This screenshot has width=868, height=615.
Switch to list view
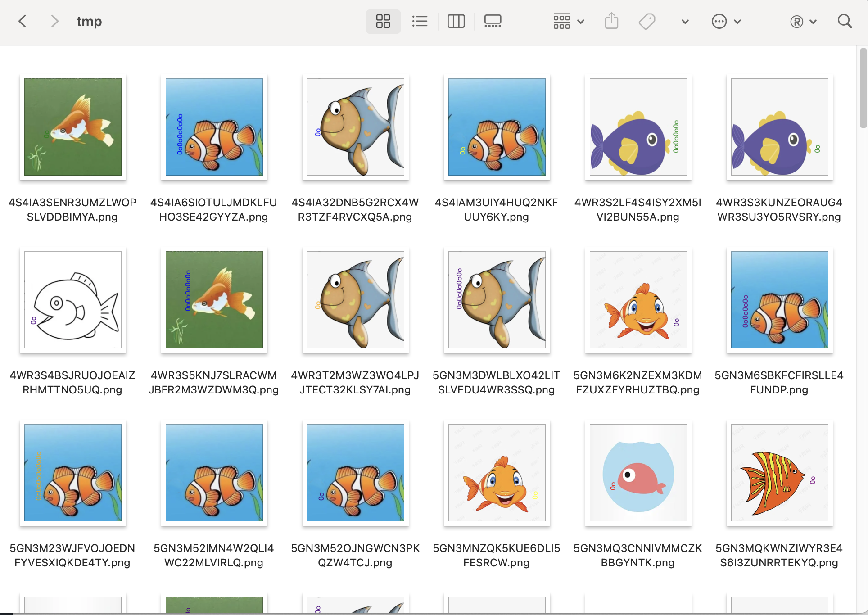[x=420, y=21]
